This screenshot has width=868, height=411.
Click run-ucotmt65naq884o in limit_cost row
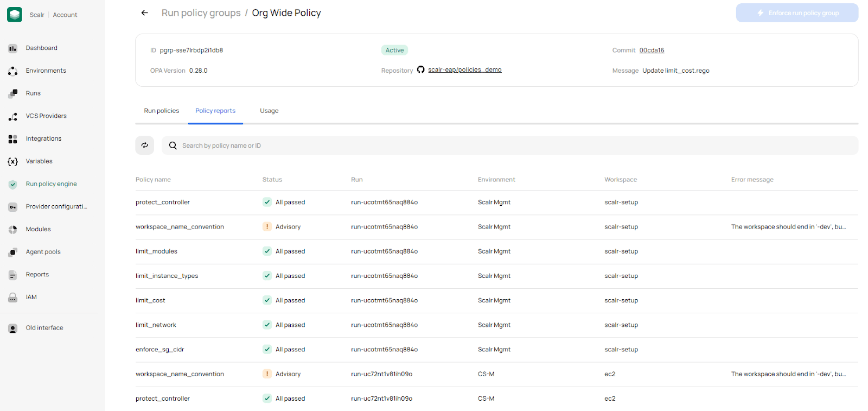click(385, 301)
